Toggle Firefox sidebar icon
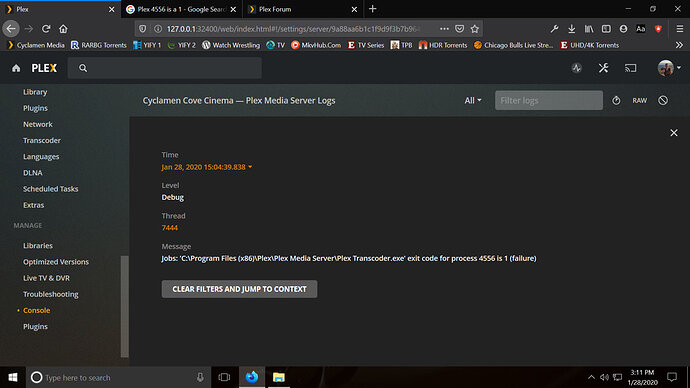 tap(606, 29)
